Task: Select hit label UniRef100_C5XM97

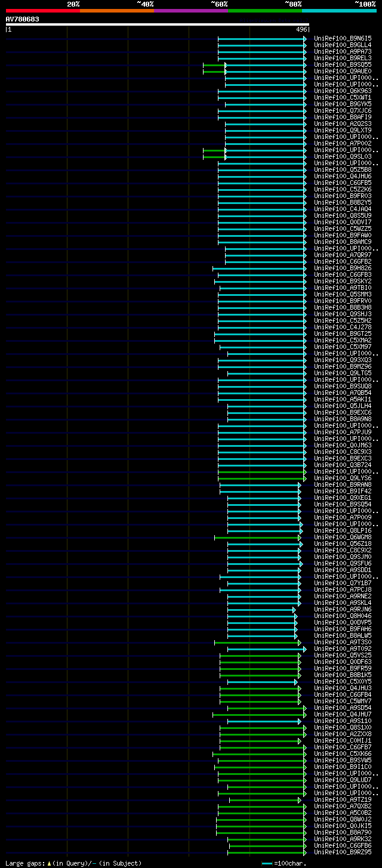Action: click(343, 347)
